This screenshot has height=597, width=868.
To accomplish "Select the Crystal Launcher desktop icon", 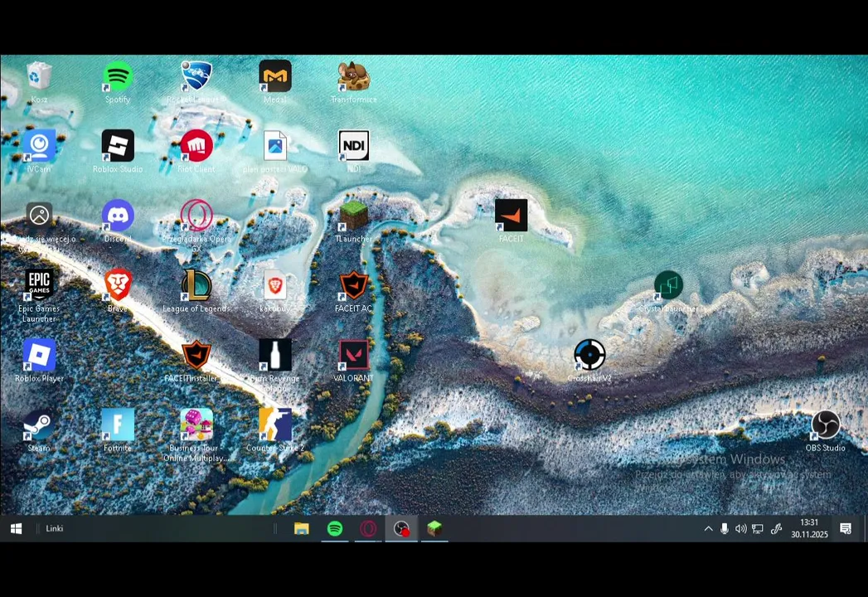I will tap(668, 285).
